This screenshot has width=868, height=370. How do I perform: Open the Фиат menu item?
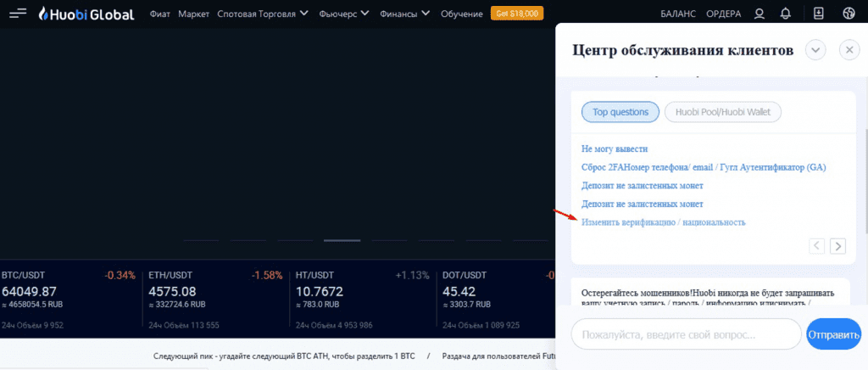click(x=160, y=14)
